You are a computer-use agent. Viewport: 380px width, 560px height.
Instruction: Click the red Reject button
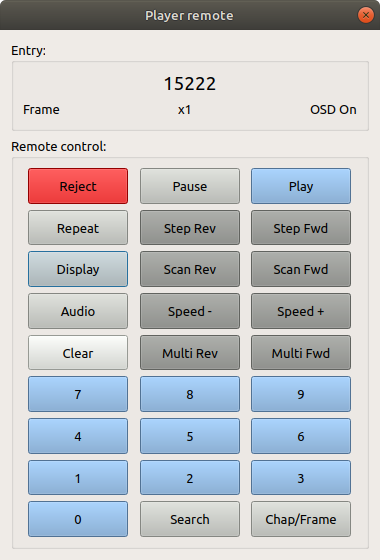tap(78, 186)
